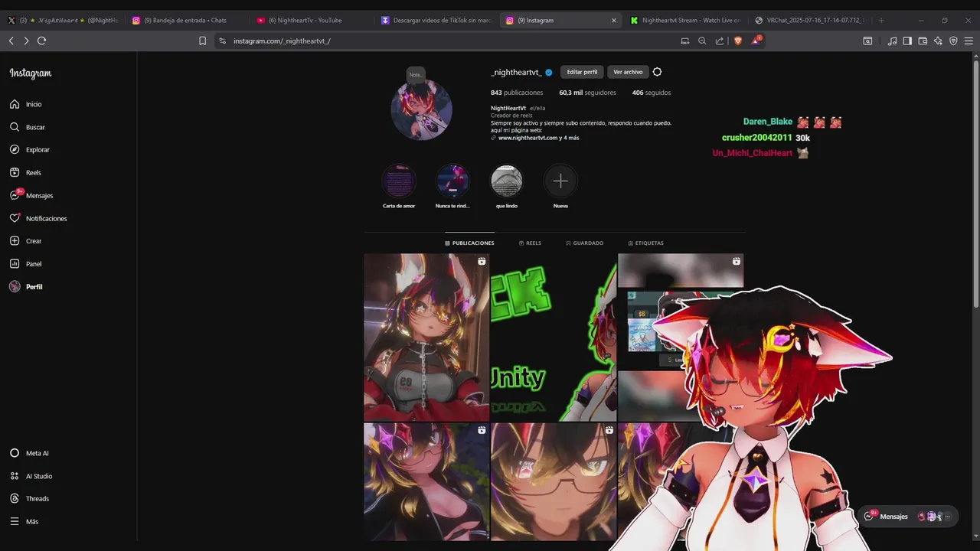Click page vertical scrollbar
The image size is (980, 551).
(975, 184)
